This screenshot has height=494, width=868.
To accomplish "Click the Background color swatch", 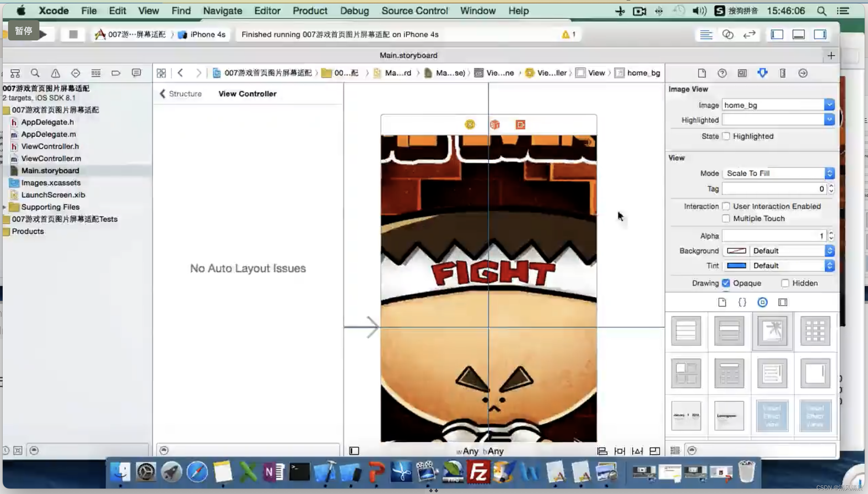I will point(736,251).
